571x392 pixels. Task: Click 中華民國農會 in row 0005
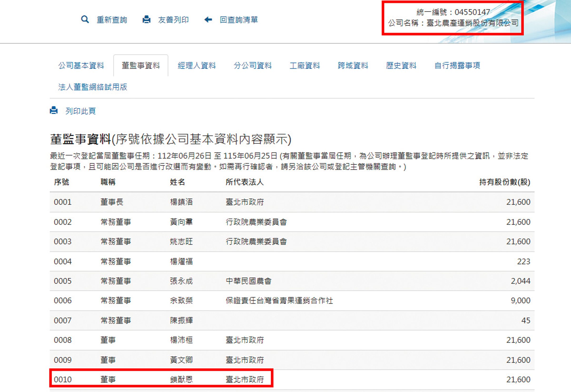249,281
